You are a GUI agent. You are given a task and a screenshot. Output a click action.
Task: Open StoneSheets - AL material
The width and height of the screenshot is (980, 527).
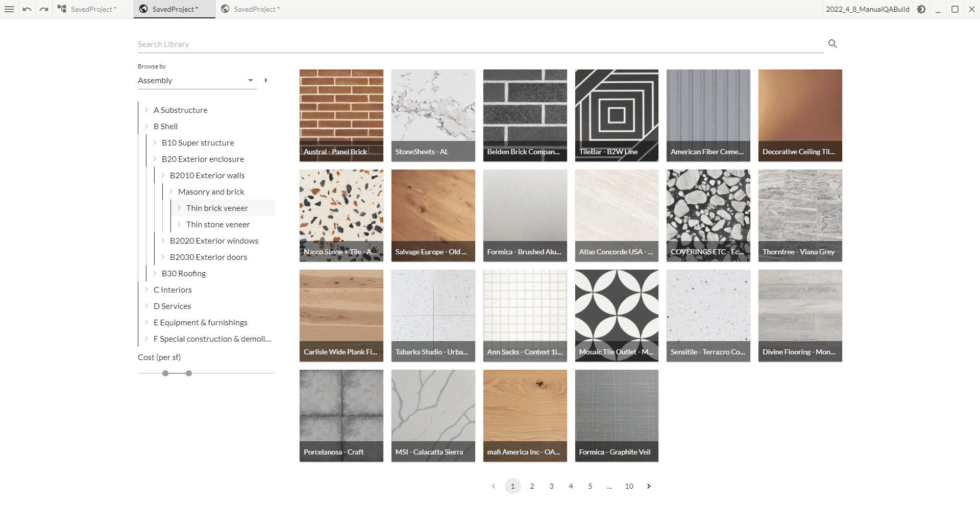(433, 115)
